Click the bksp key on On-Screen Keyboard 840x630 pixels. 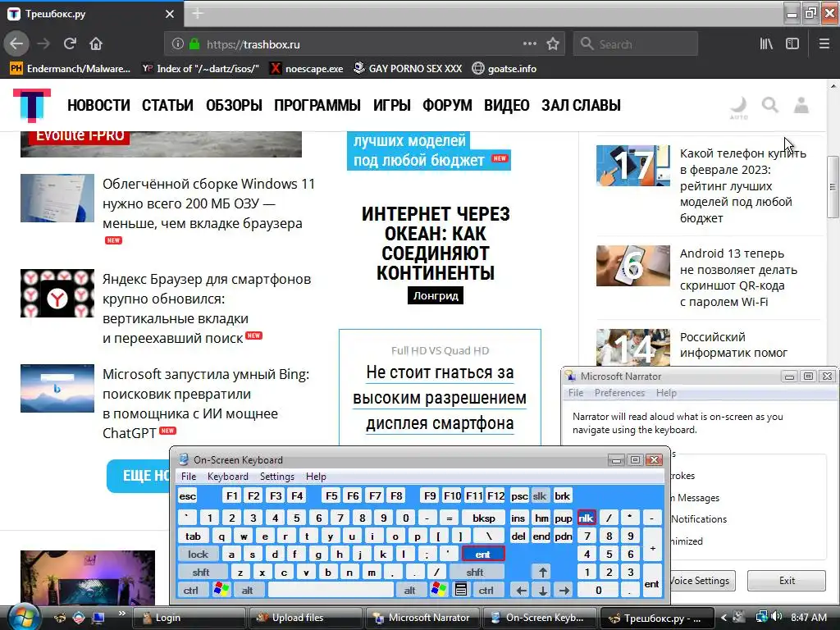[484, 518]
